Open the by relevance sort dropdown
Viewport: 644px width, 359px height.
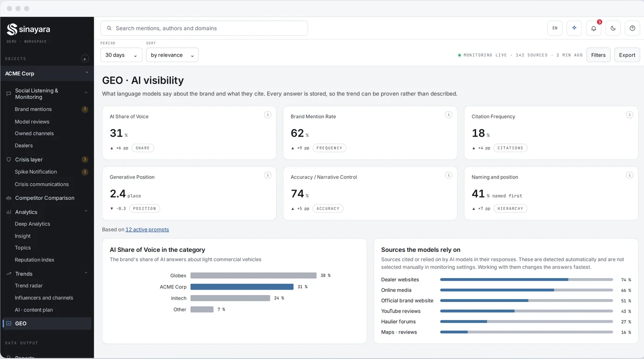pos(172,55)
